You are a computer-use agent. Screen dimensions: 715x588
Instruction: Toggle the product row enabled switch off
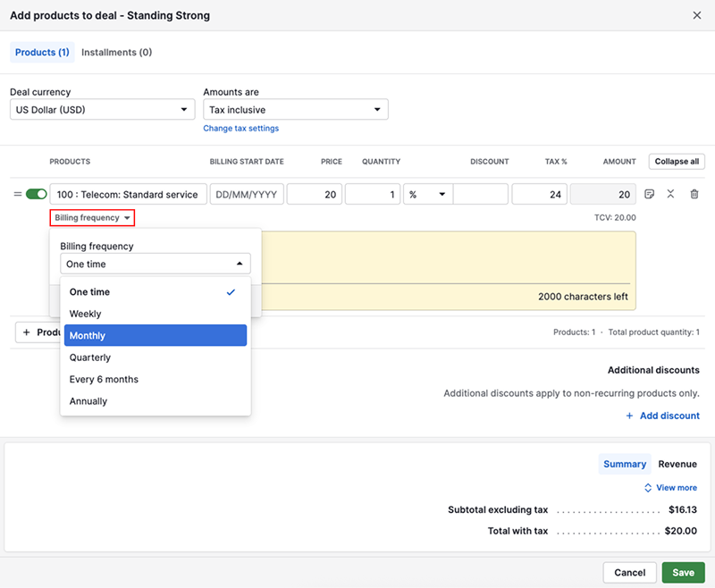coord(37,194)
